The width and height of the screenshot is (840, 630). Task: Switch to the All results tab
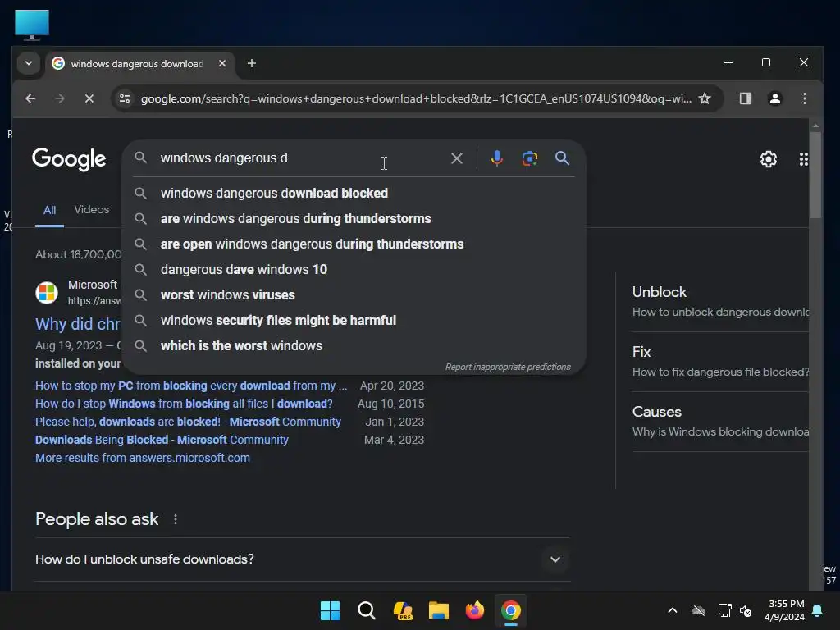pyautogui.click(x=49, y=210)
